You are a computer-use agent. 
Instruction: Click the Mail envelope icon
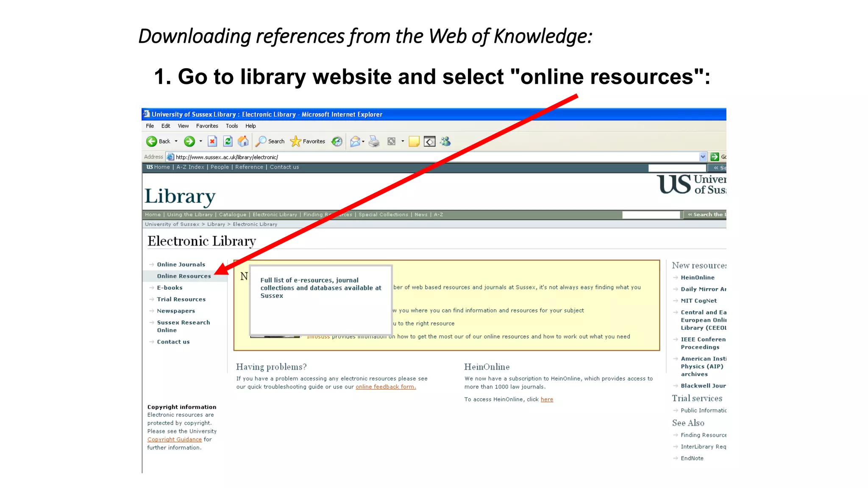click(x=355, y=141)
